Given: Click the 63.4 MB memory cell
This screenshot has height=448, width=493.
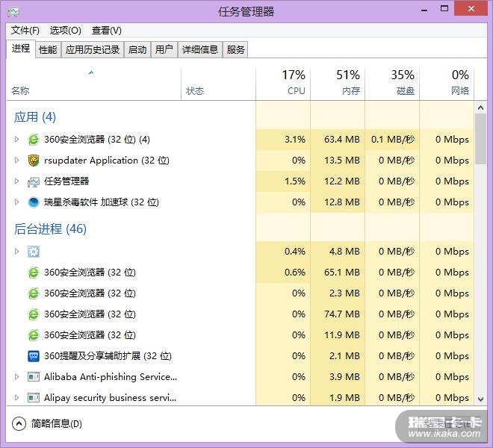Looking at the screenshot, I should pos(338,140).
